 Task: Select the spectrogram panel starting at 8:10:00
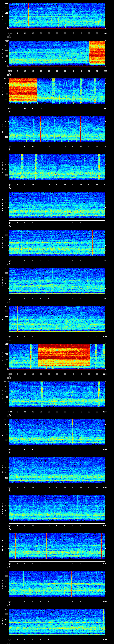[57, 356]
